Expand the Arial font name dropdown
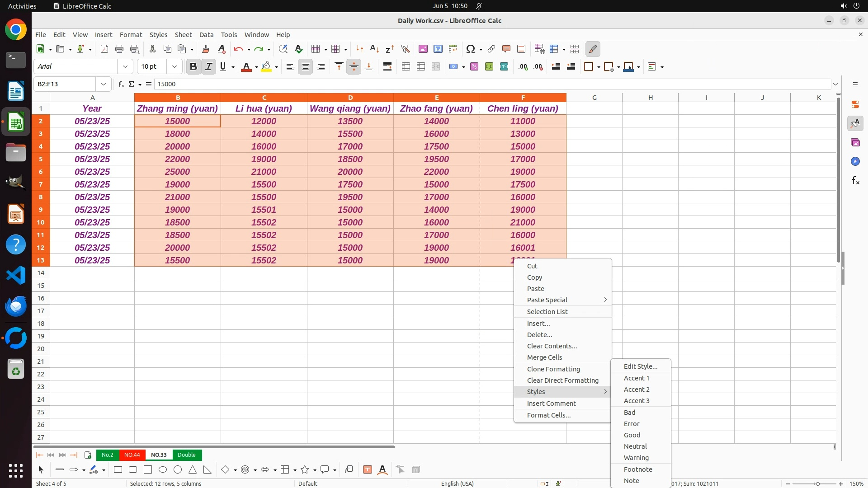Image resolution: width=868 pixels, height=488 pixels. point(125,67)
